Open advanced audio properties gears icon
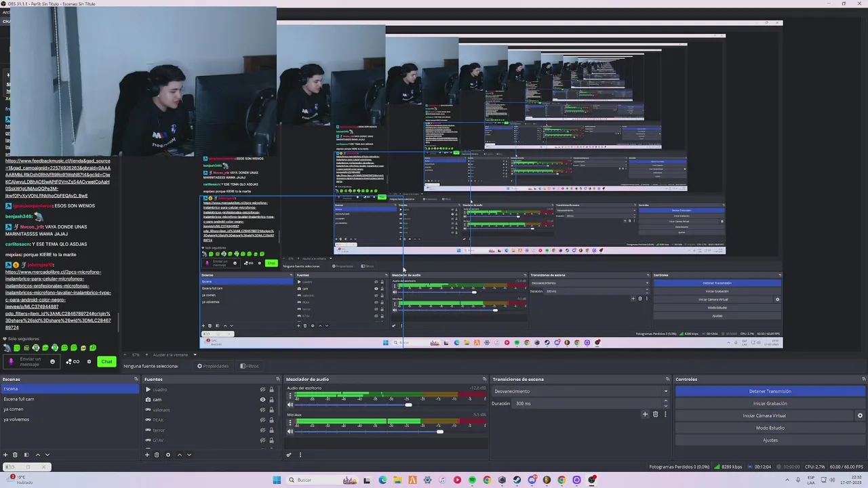The height and width of the screenshot is (488, 868). [x=289, y=455]
